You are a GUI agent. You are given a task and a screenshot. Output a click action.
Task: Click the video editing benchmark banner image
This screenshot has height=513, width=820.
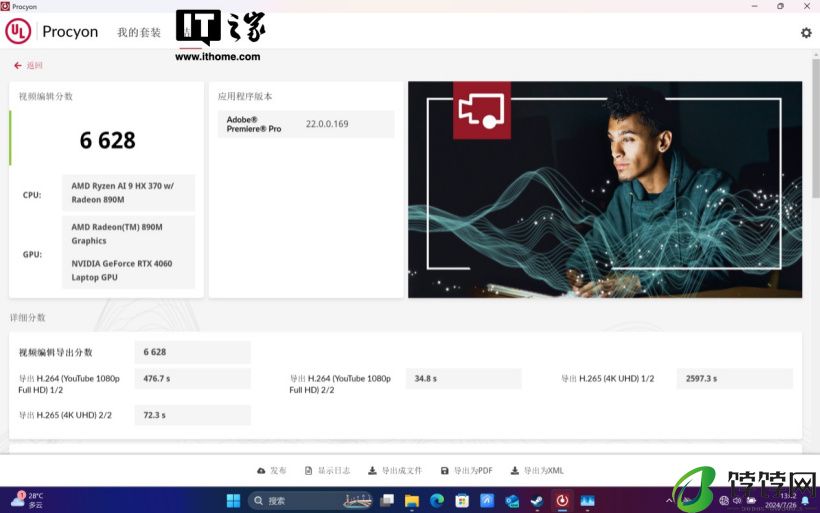[x=605, y=189]
